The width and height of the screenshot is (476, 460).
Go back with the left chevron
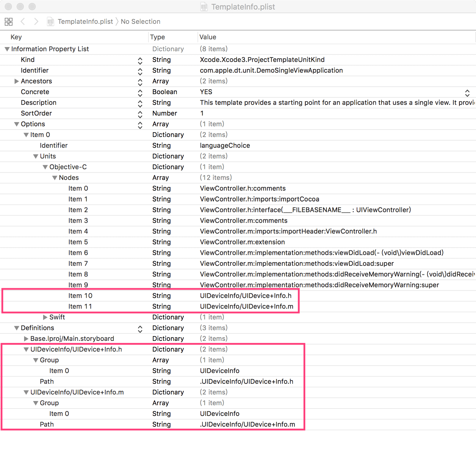tap(23, 21)
